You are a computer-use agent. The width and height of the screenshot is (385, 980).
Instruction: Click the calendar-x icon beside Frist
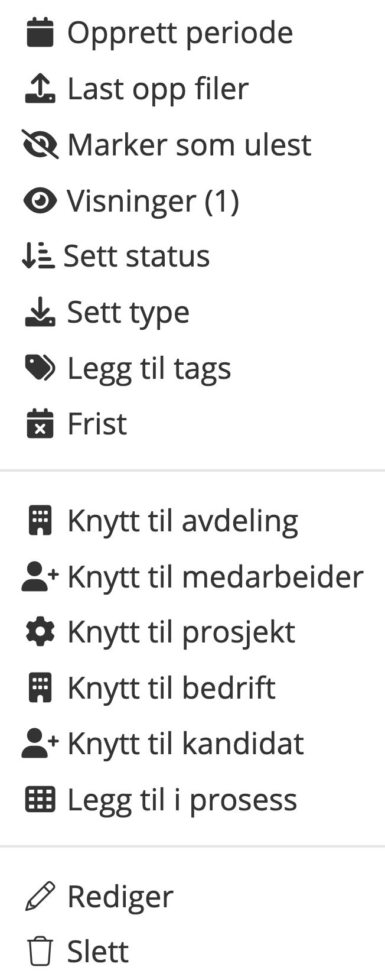40,424
